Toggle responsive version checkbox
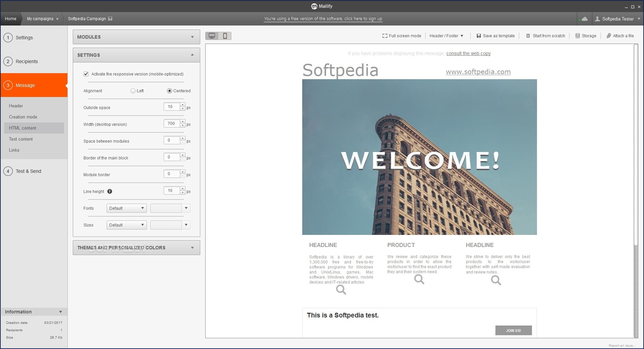This screenshot has width=644, height=349. pos(86,74)
